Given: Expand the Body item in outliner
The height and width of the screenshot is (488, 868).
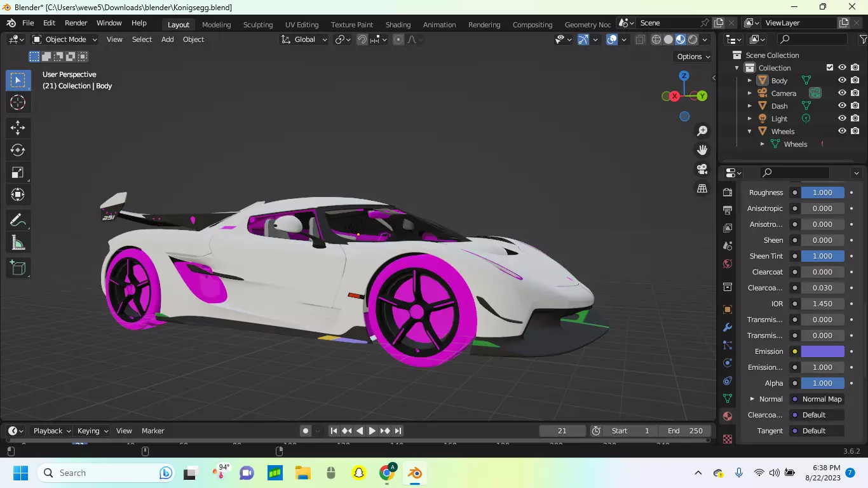Looking at the screenshot, I should [x=750, y=81].
